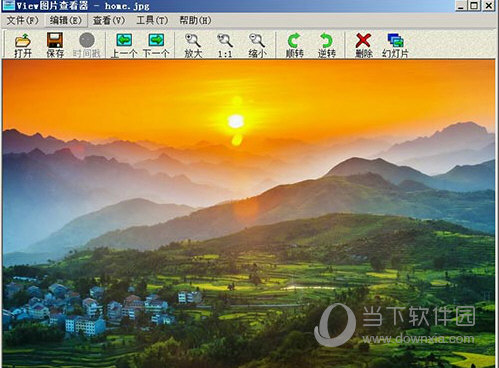The width and height of the screenshot is (499, 368).
Task: Click the View图片查看器 title bar icon
Action: [8, 5]
